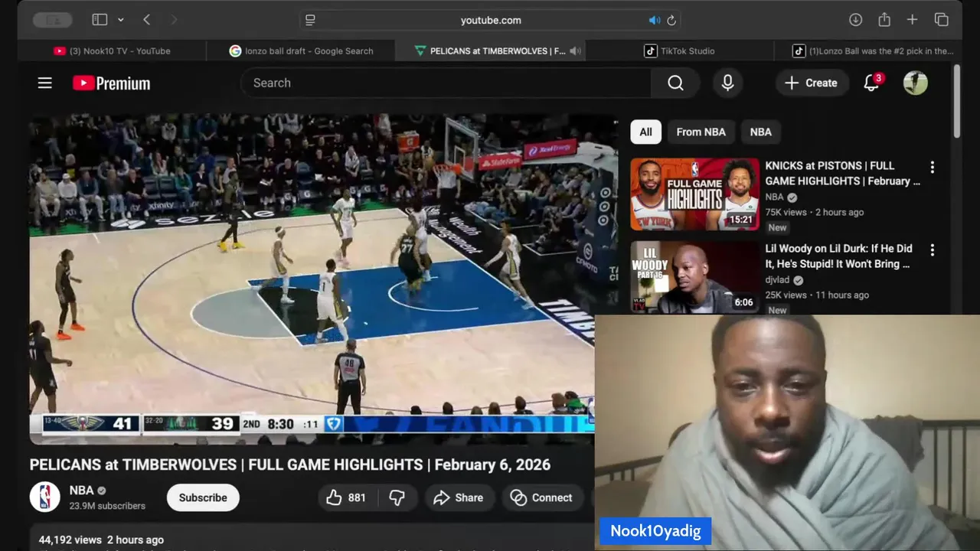
Task: Go forward with Safari forward arrow
Action: pos(174,20)
